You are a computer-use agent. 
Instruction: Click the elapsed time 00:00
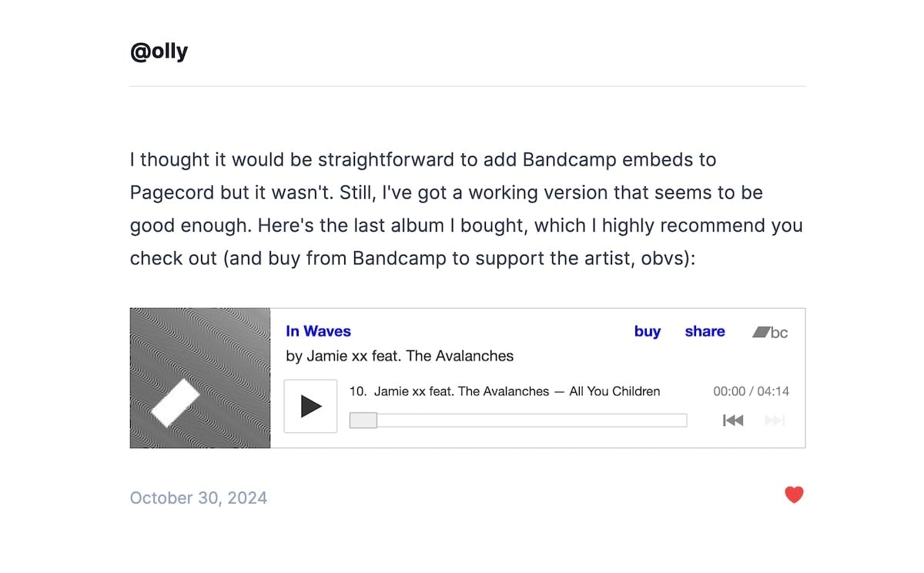[728, 391]
